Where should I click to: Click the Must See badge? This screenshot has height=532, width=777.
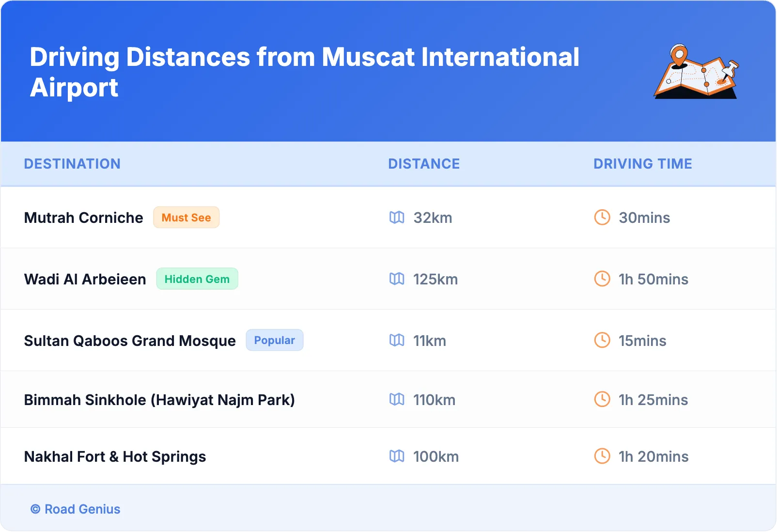tap(186, 218)
